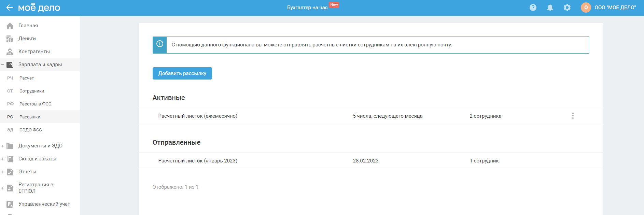Click the Контрагенты person icon
The height and width of the screenshot is (215, 644).
pos(10,52)
